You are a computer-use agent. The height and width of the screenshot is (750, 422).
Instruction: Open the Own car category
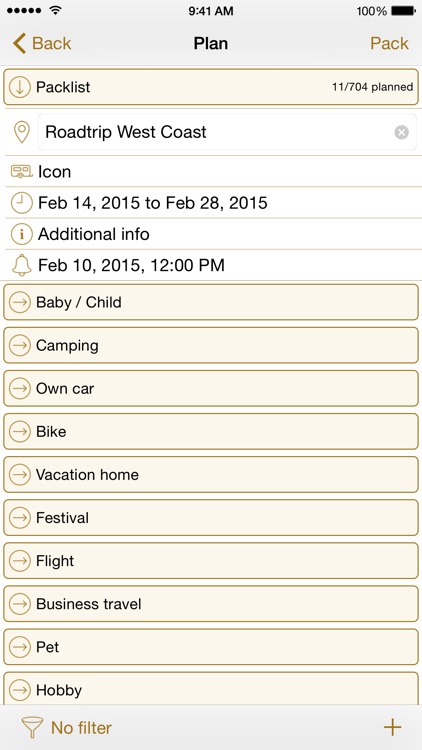click(x=211, y=388)
